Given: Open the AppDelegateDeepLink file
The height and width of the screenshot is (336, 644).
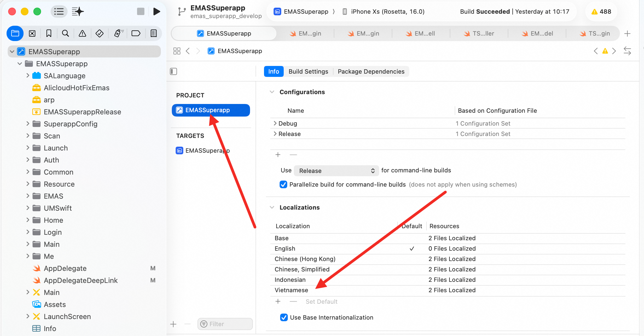Looking at the screenshot, I should click(x=81, y=280).
